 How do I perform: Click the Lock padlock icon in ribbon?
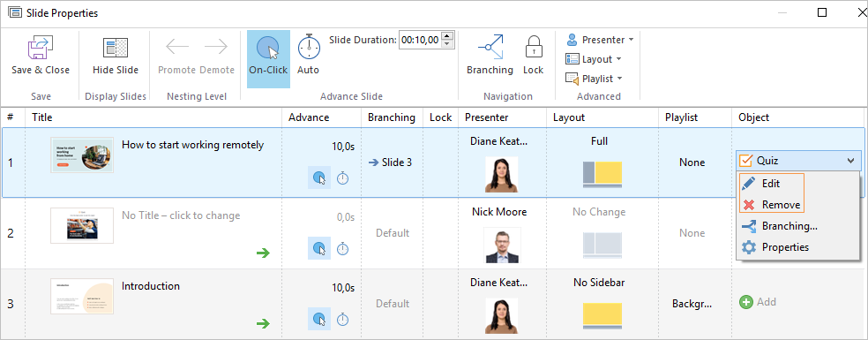click(533, 47)
